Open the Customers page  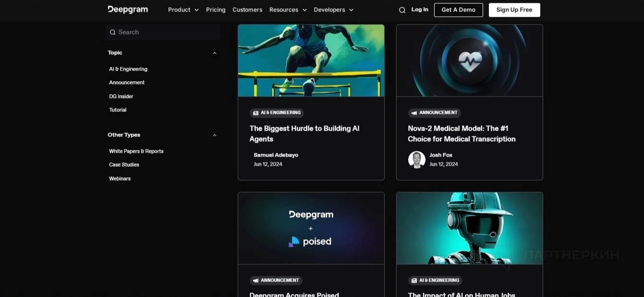coord(247,10)
